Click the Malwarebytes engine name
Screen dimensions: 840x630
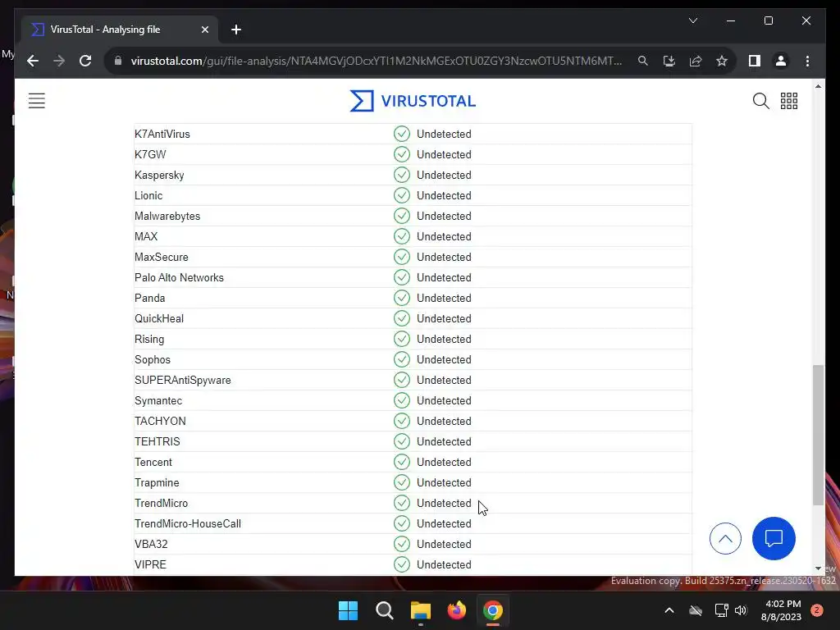point(167,216)
